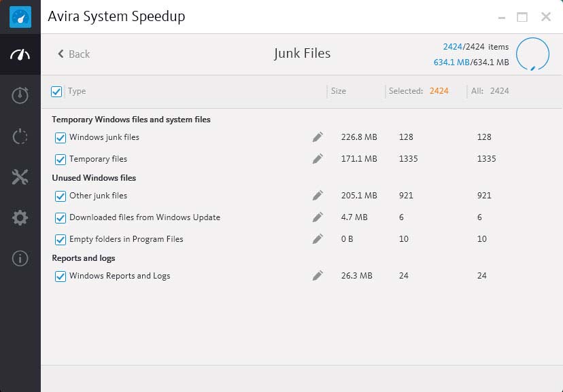
Task: Open the info about section in sidebar
Action: 20,258
